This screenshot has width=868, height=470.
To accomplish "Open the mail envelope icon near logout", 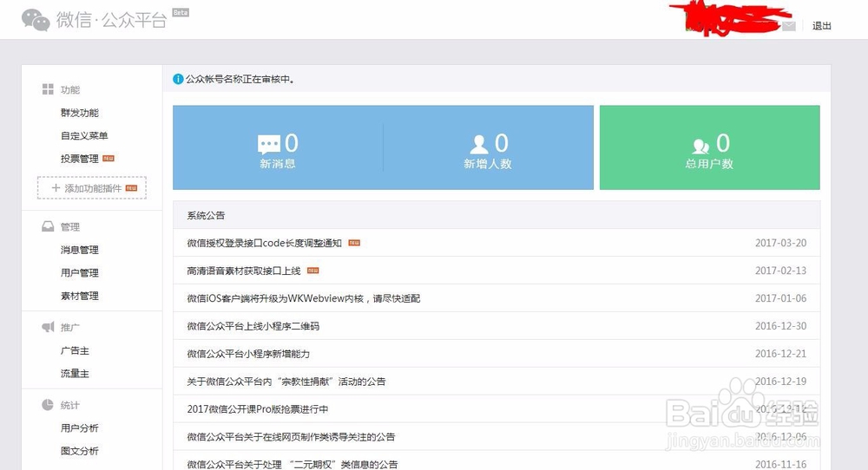I will click(x=789, y=26).
